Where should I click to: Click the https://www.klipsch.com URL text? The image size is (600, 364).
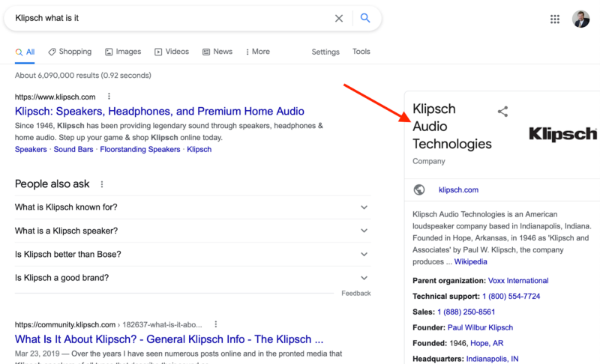coord(55,97)
